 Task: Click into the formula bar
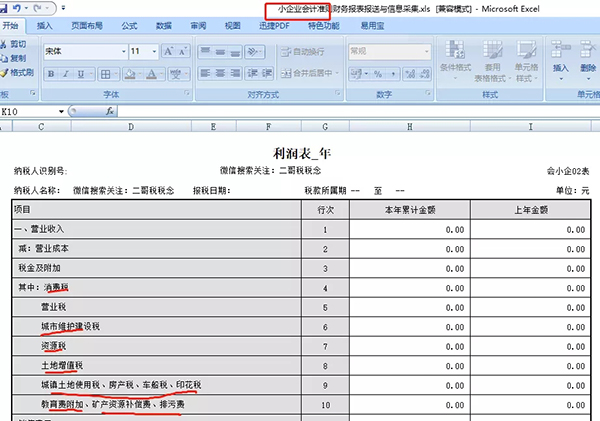(x=359, y=111)
